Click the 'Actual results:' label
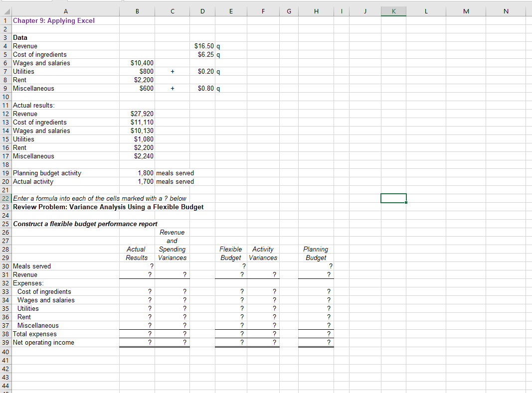Image resolution: width=532 pixels, height=393 pixels. [x=33, y=106]
